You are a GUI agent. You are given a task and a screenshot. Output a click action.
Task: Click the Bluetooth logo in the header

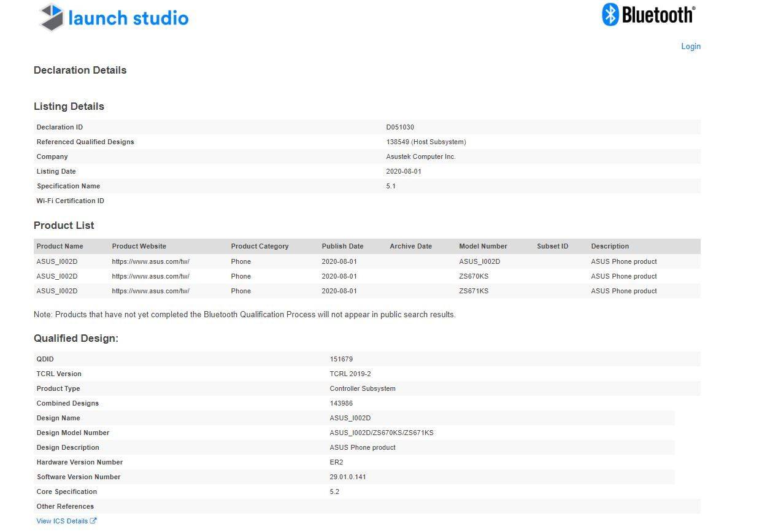[x=647, y=14]
